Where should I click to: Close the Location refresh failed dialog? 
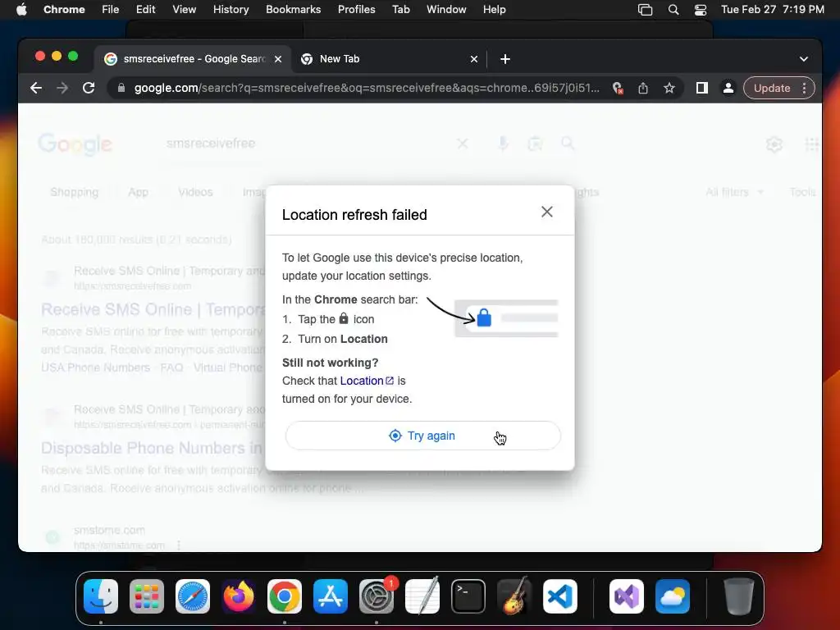[x=547, y=212]
